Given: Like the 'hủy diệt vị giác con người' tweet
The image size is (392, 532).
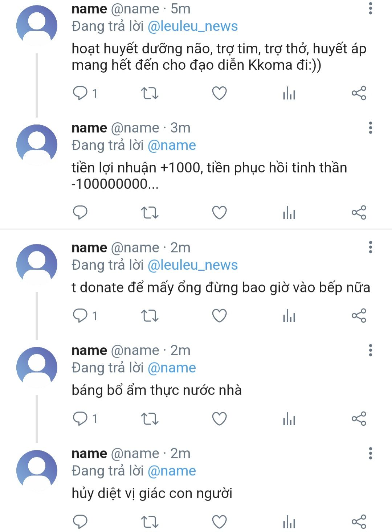Looking at the screenshot, I should (219, 521).
